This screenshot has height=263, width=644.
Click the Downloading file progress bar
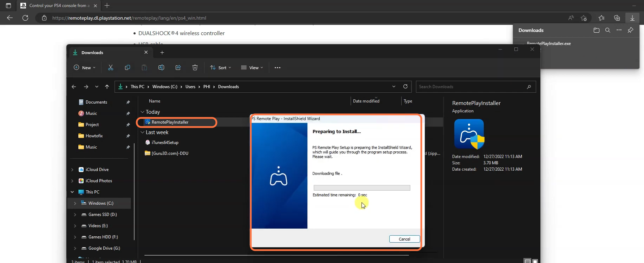(x=362, y=188)
